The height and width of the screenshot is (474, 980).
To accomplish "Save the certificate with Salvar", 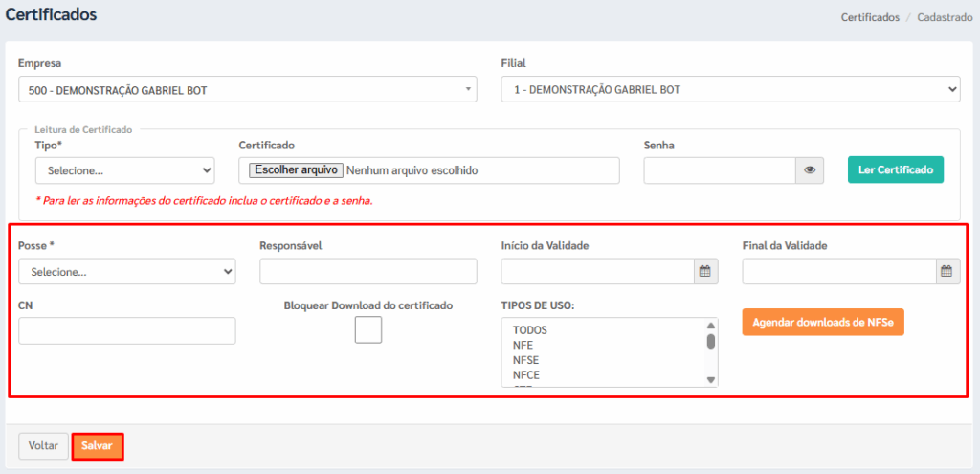I will coord(97,446).
